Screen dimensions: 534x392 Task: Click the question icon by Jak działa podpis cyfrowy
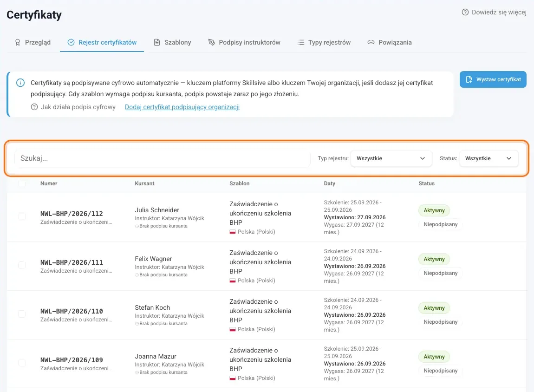coord(34,107)
